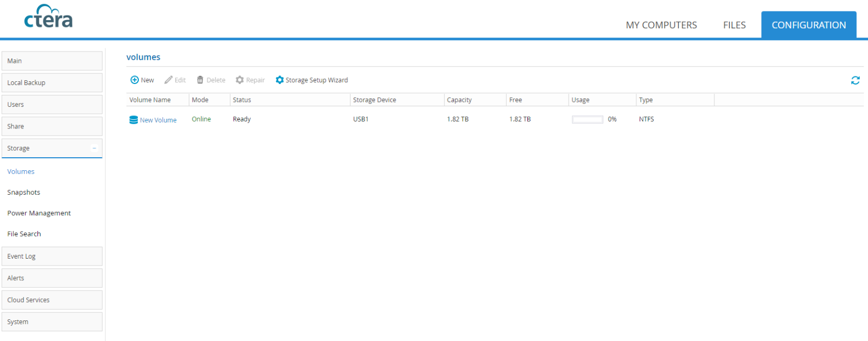Screen dimensions: 868x341
Task: Open the Share section
Action: (52, 126)
